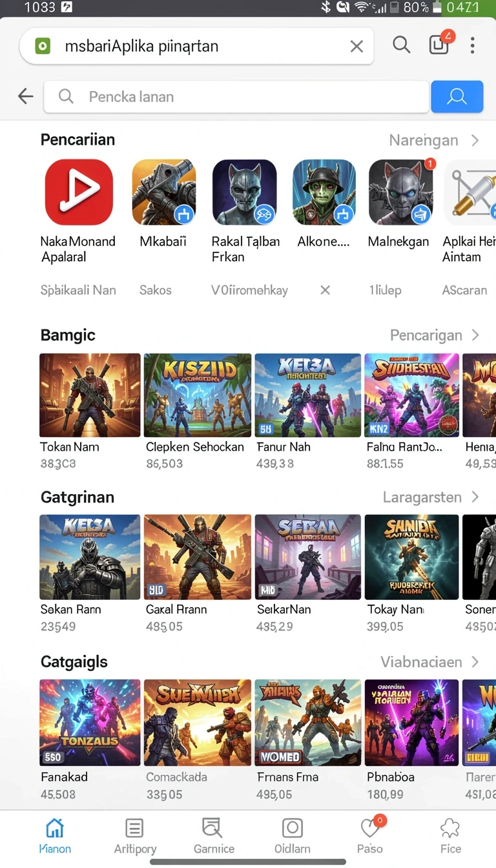Click the Bamgic section heading
This screenshot has height=868, width=496.
click(x=68, y=335)
